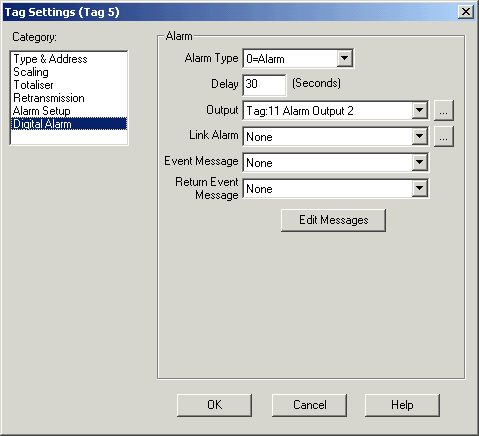Click the Edit Messages button
479x436 pixels.
click(333, 220)
